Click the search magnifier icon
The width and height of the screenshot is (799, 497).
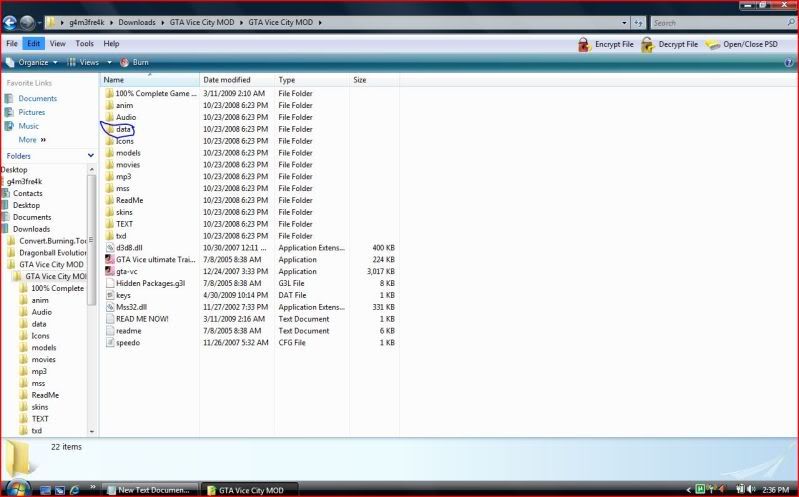(791, 22)
